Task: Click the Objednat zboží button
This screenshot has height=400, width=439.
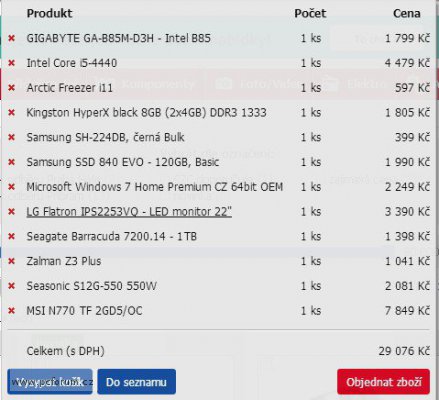Action: (383, 382)
